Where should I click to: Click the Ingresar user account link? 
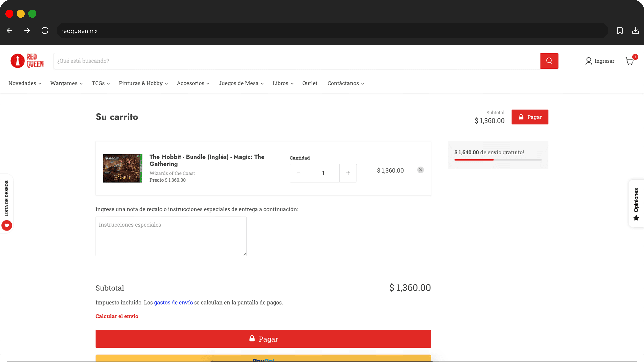pos(600,61)
